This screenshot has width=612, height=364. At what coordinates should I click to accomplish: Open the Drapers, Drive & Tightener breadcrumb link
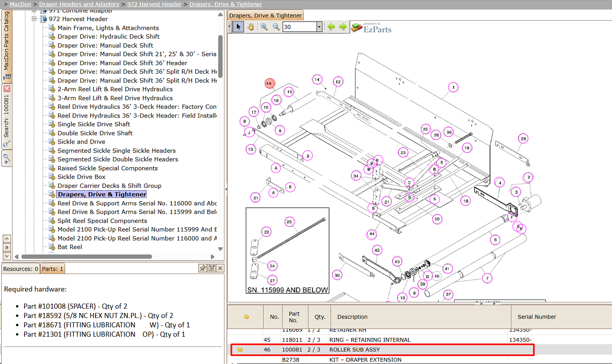pos(226,4)
